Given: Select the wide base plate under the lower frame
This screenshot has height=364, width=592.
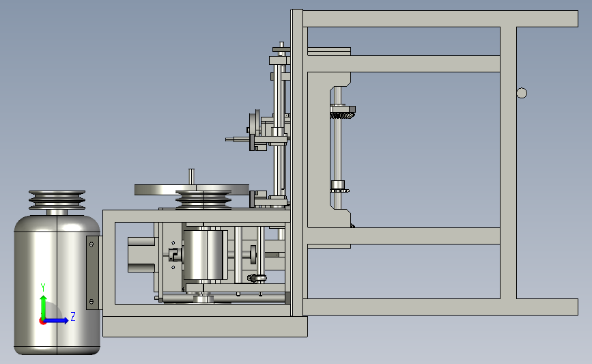Looking at the screenshot, I should (205, 326).
